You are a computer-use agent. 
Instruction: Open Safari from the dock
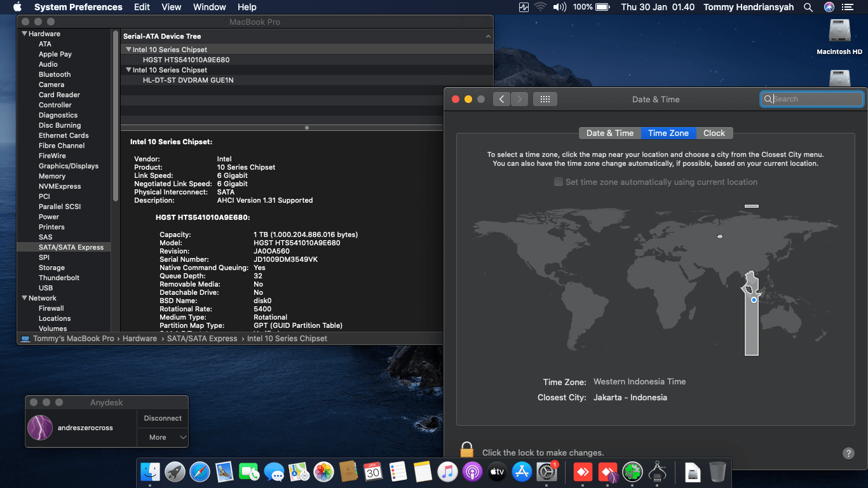pos(200,472)
